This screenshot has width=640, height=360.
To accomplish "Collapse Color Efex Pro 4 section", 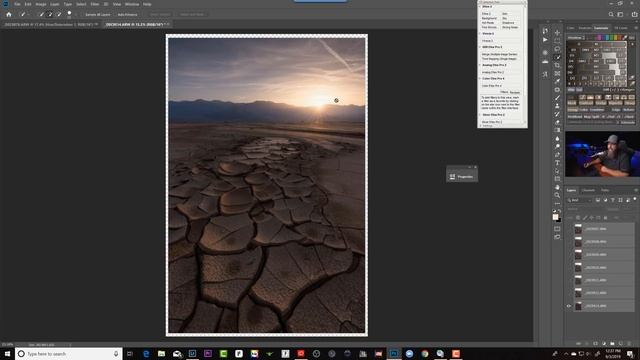I will point(480,78).
